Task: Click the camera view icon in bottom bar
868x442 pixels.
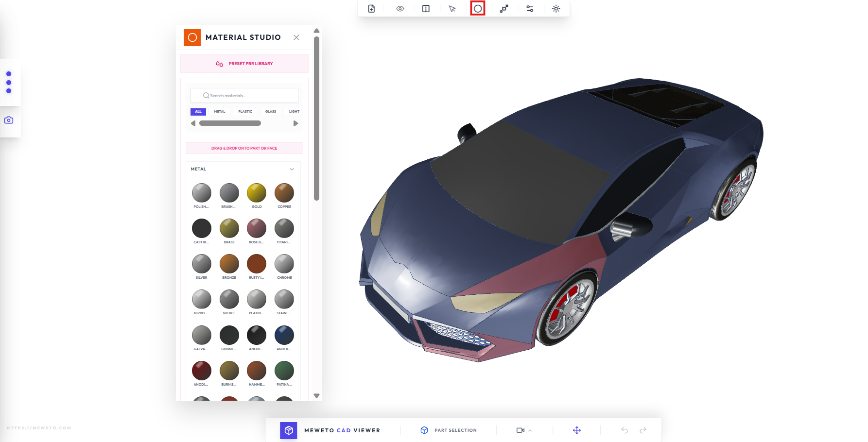Action: 520,430
